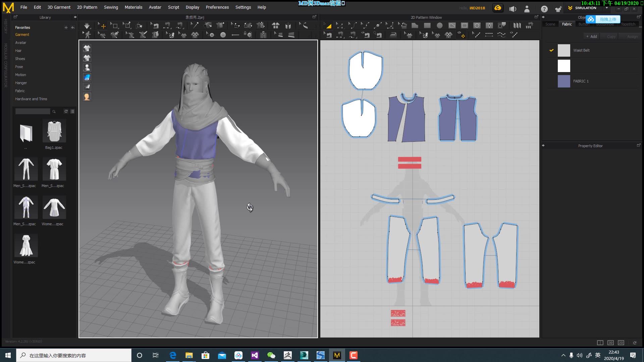Select the Ellipse pattern tool

[x=440, y=25]
